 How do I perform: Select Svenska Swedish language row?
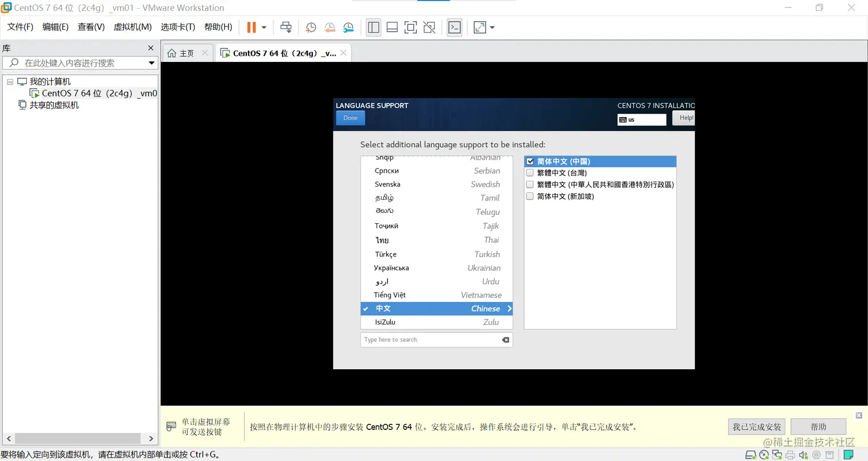[436, 184]
